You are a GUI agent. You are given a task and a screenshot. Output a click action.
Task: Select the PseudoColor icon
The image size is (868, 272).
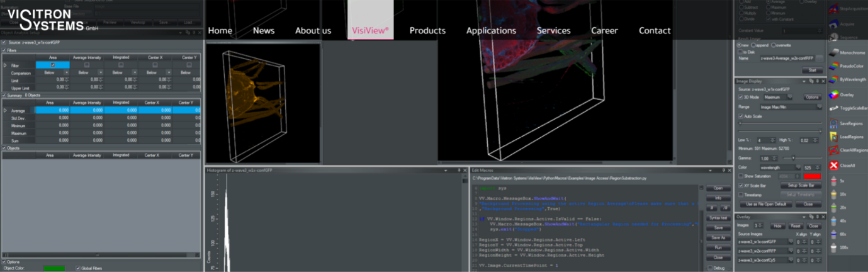point(833,65)
